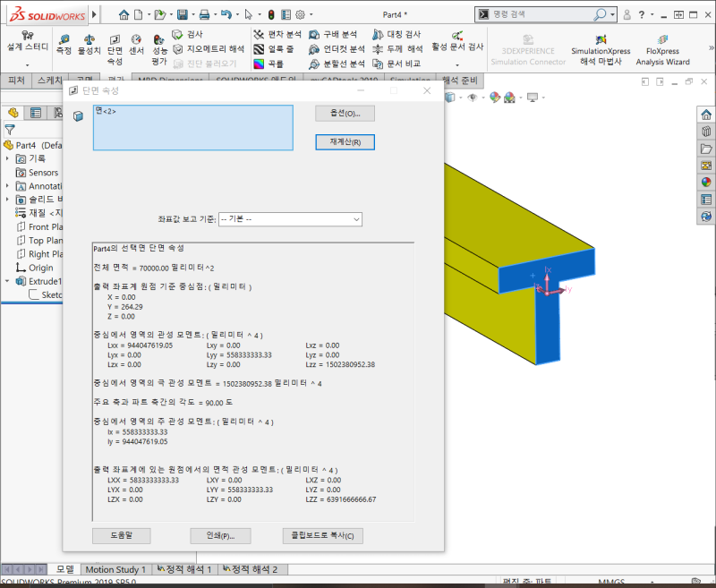Screen dimensions: 716x588
Task: Click Apply Scene icon in view toolbar
Action: (509, 98)
